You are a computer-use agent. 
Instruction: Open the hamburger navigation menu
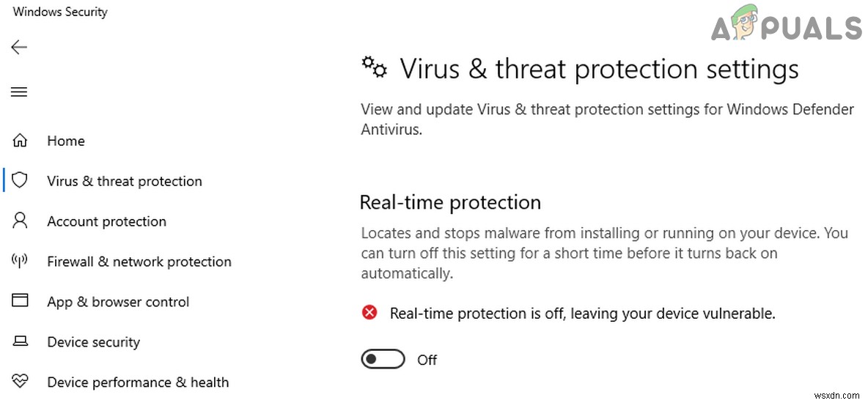pos(19,92)
